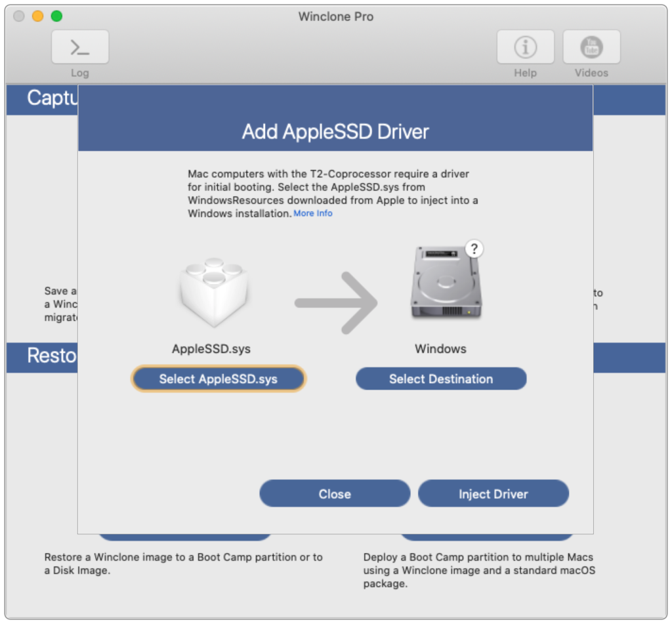Click the Winclone Pro window title
The width and height of the screenshot is (672, 624).
[x=336, y=16]
